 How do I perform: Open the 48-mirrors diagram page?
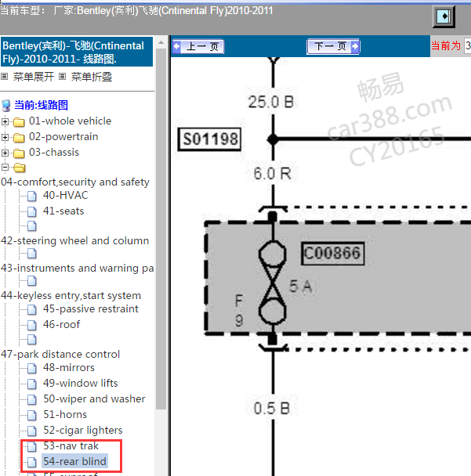tap(69, 368)
